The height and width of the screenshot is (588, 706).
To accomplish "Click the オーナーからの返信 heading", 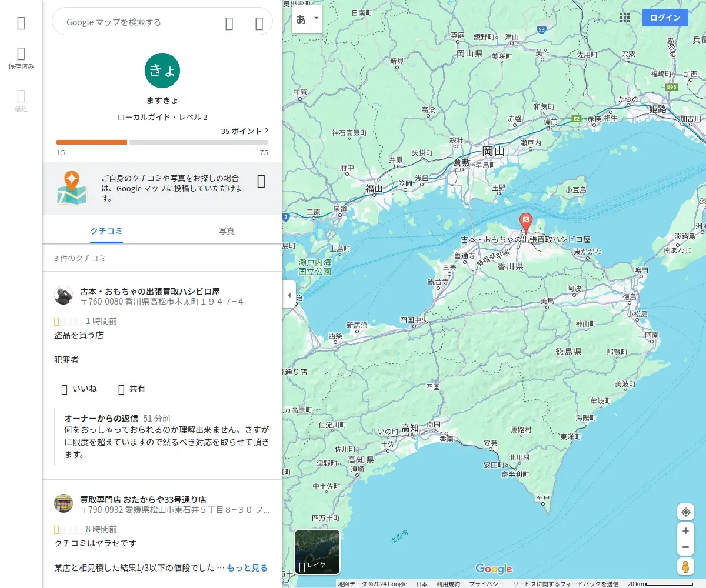I will coord(101,419).
